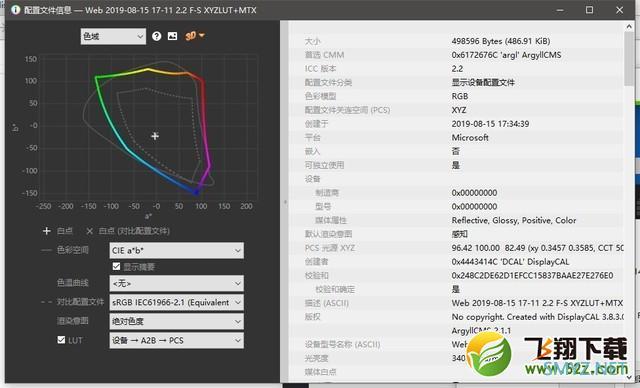Click the copyright text No copyright. Created with
This screenshot has width=640, height=388.
click(x=537, y=317)
